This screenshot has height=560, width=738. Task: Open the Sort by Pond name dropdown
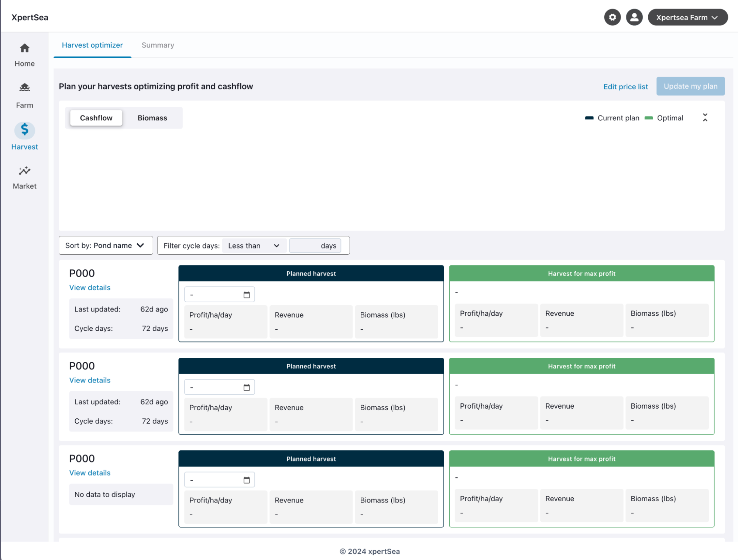106,245
